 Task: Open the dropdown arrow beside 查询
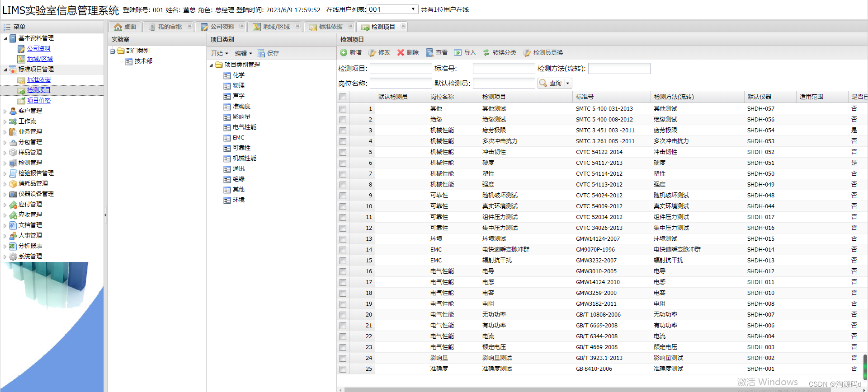pyautogui.click(x=568, y=83)
